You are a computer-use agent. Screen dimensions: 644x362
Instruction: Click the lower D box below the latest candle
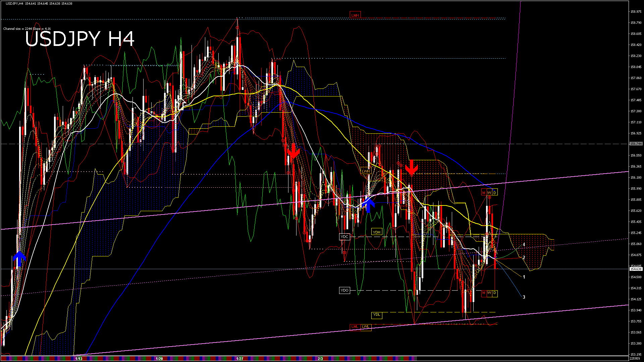(494, 293)
